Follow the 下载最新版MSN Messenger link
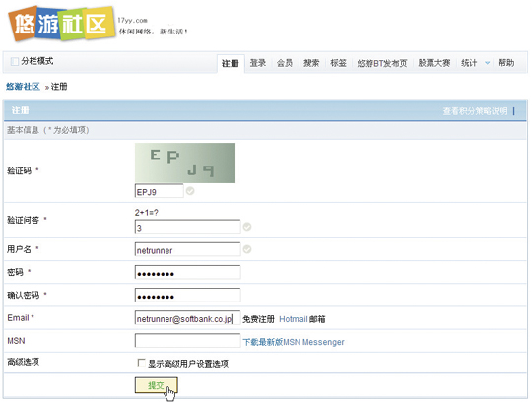Viewport: 532px width, 402px height. [x=294, y=342]
